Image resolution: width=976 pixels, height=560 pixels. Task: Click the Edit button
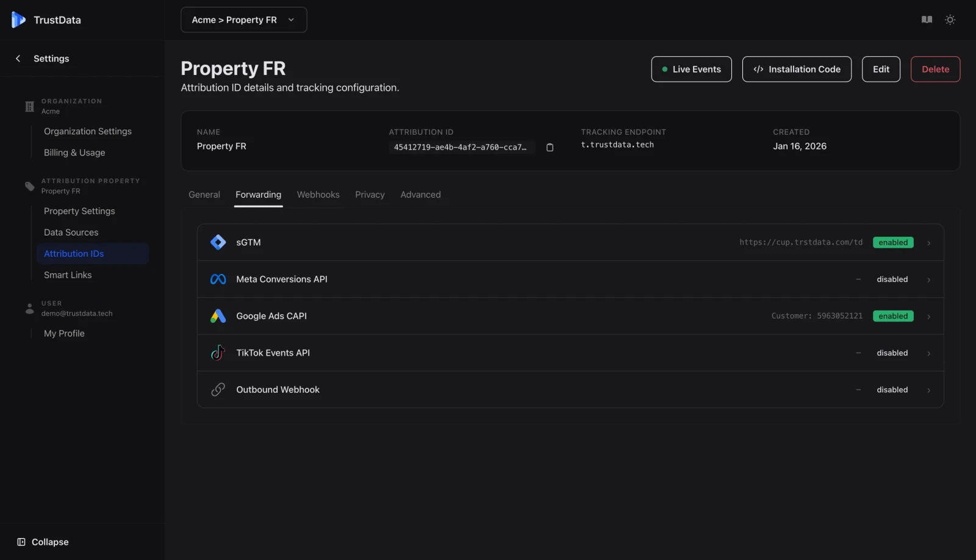(881, 69)
